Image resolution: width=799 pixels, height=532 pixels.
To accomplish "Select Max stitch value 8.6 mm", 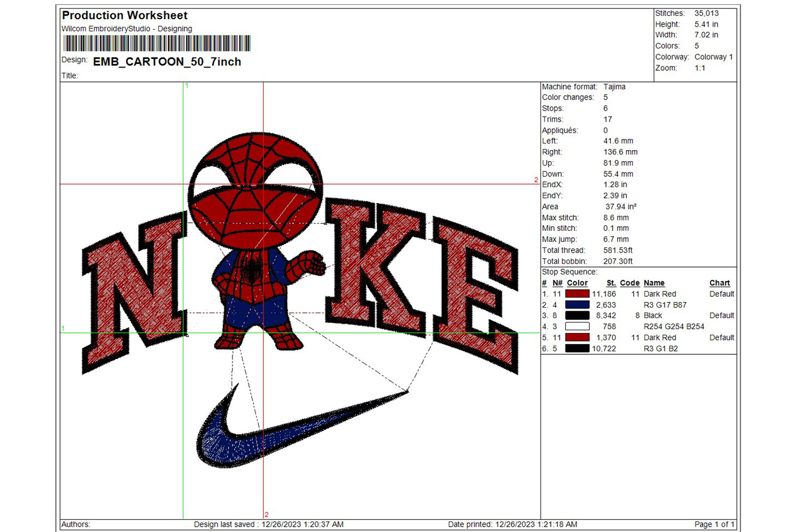I will pyautogui.click(x=616, y=218).
